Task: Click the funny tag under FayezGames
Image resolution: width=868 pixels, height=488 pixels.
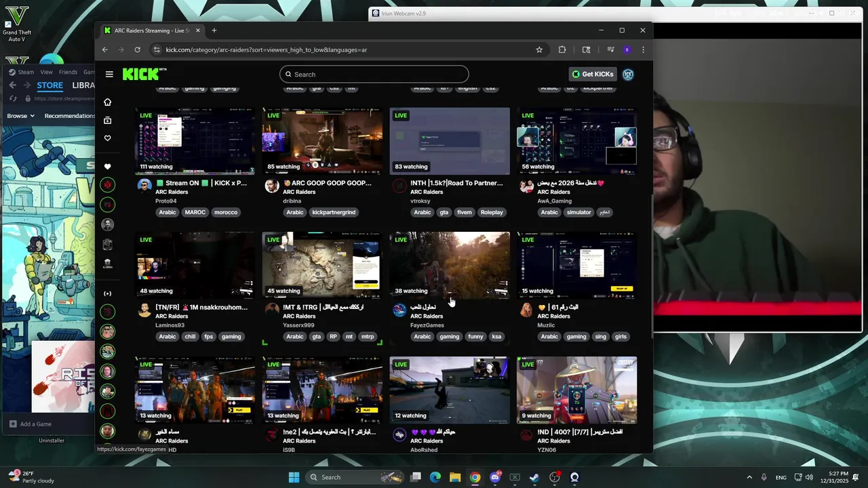Action: click(475, 336)
